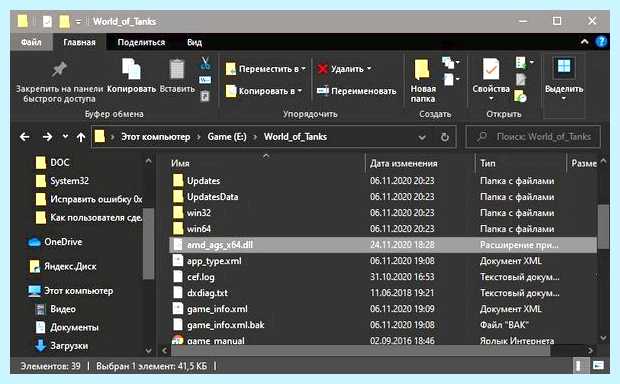This screenshot has height=384, width=620.
Task: Click the Вставить (Paste) icon
Action: click(x=177, y=70)
